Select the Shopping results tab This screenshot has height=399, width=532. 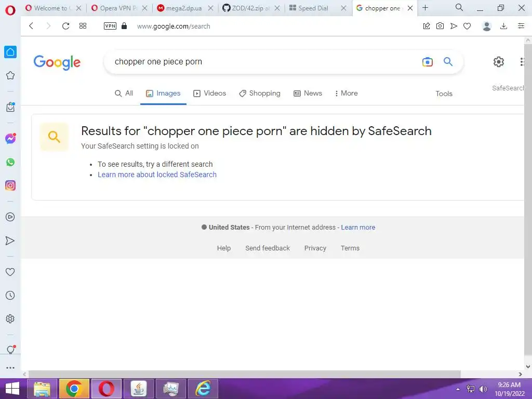(260, 94)
